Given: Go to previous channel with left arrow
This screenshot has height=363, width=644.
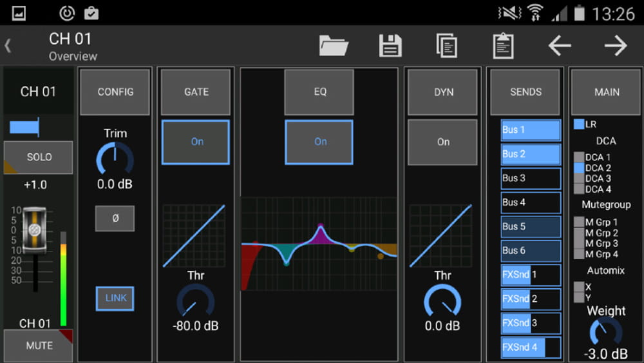Looking at the screenshot, I should click(x=560, y=45).
